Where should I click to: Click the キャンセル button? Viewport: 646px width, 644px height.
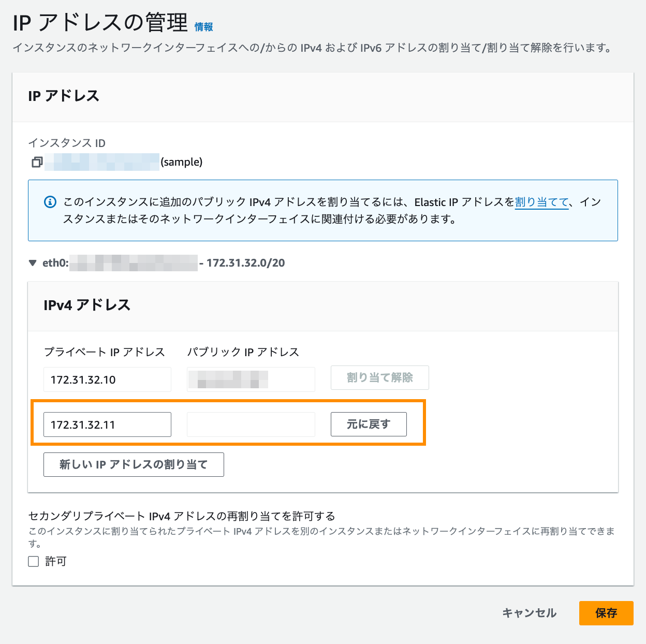pos(529,613)
